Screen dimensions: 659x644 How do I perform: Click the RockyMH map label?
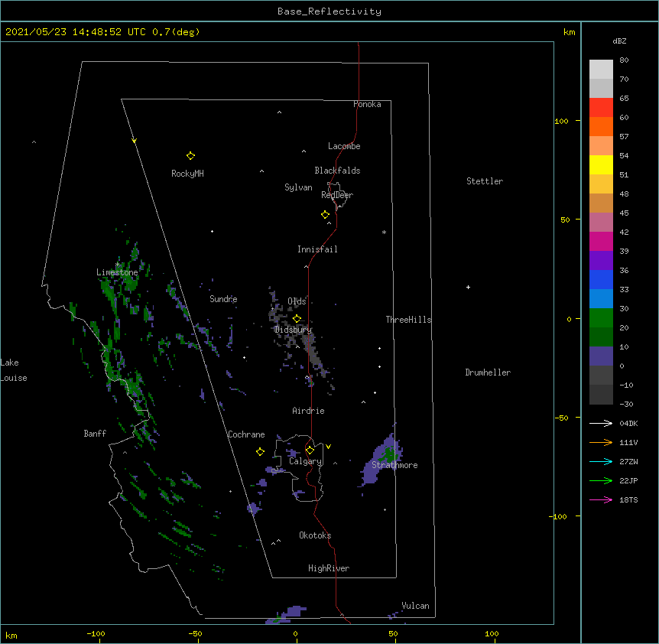[x=187, y=174]
